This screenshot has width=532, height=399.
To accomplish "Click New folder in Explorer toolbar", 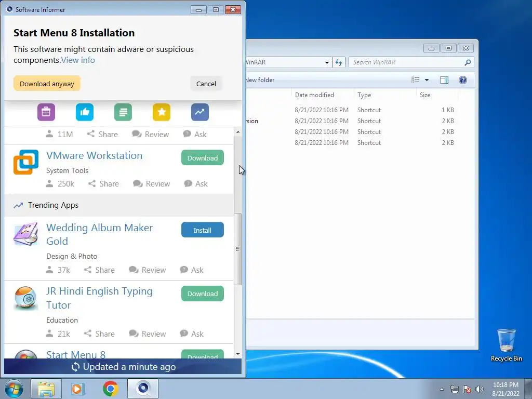I will (260, 80).
